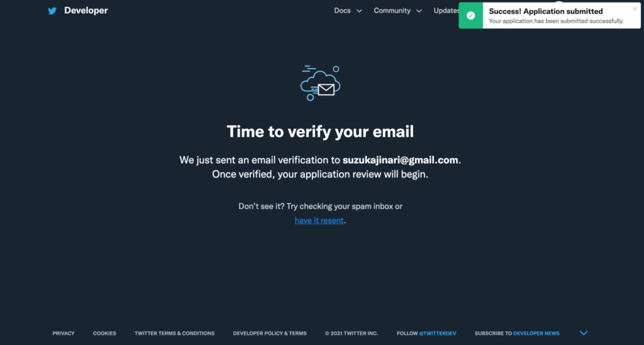Screen dimensions: 644x345
Task: Click the Twitter bird logo
Action: point(52,11)
